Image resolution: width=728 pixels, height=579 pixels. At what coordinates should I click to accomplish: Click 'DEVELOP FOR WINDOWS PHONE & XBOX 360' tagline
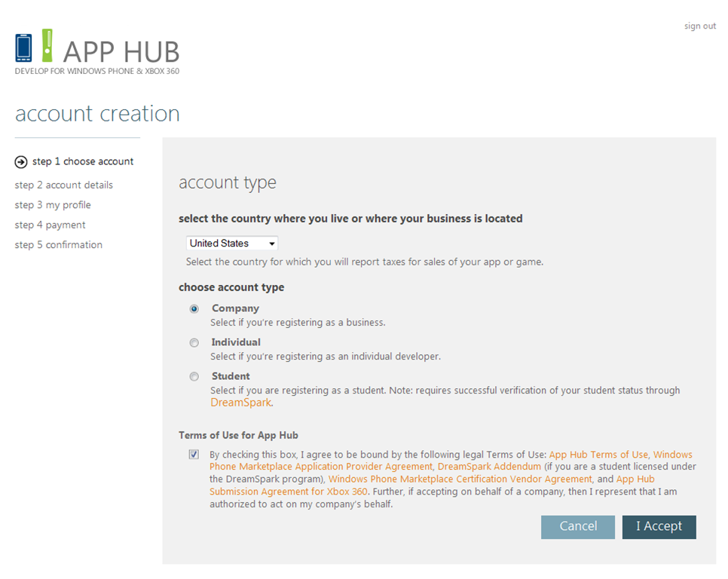pyautogui.click(x=97, y=71)
